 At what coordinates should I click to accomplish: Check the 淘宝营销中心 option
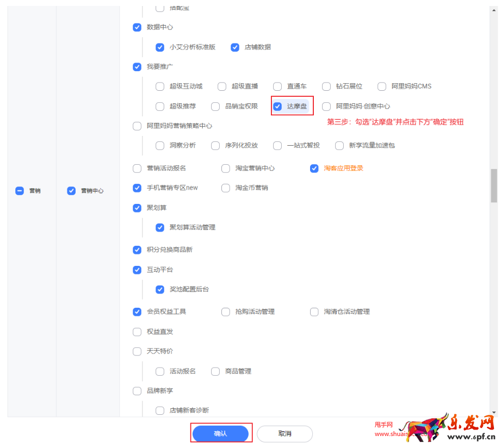pyautogui.click(x=225, y=169)
